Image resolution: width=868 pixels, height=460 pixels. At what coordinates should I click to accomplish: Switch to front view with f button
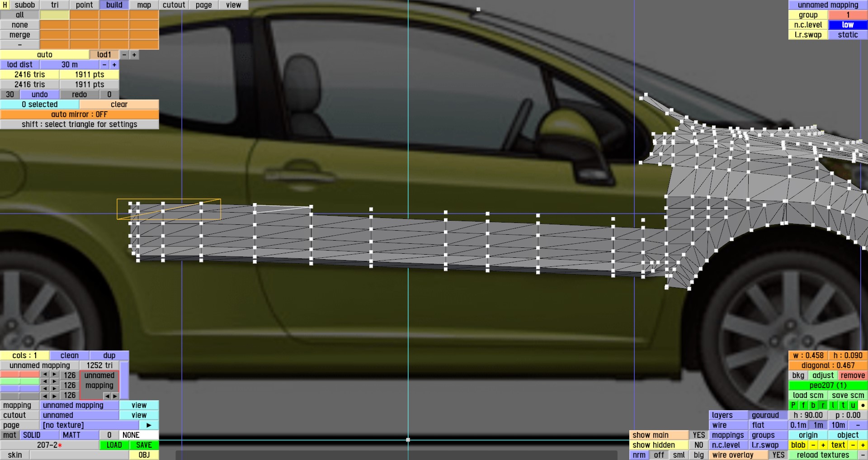coord(803,405)
